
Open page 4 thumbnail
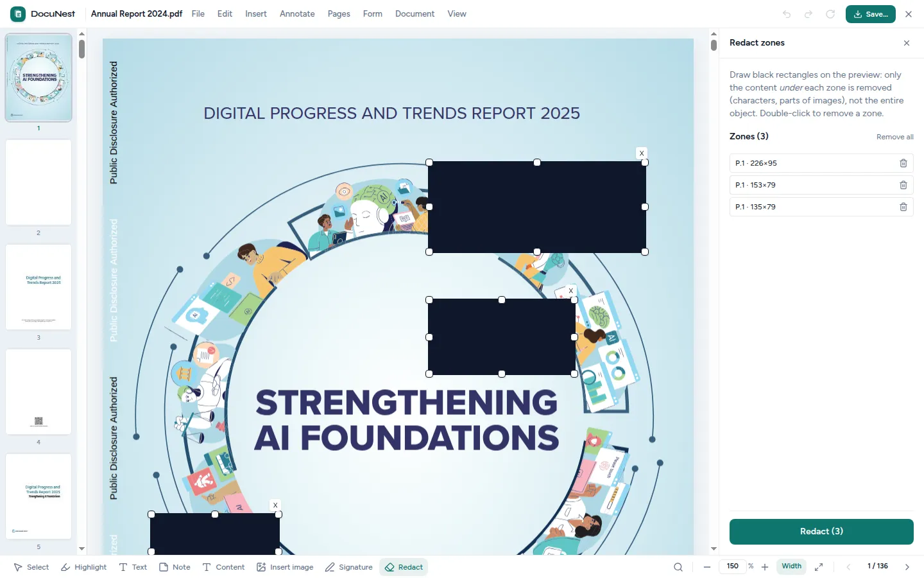(38, 392)
